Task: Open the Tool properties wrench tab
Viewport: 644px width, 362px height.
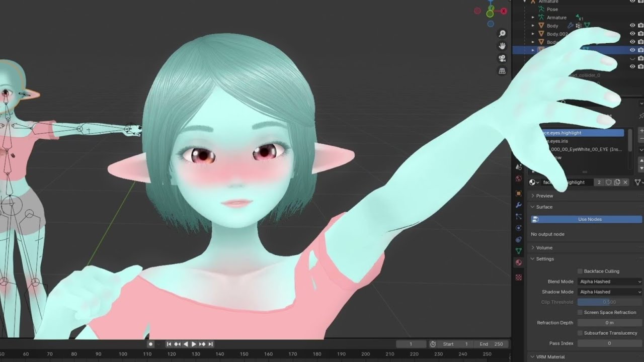Action: [519, 205]
